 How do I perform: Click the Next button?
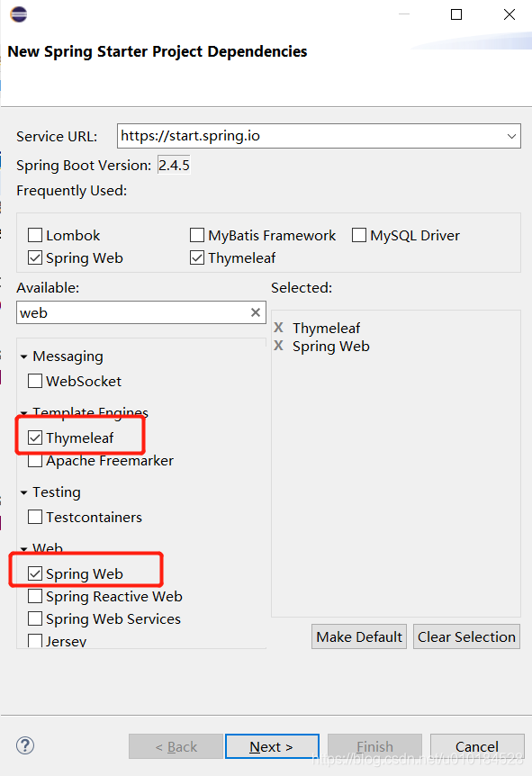[x=272, y=746]
